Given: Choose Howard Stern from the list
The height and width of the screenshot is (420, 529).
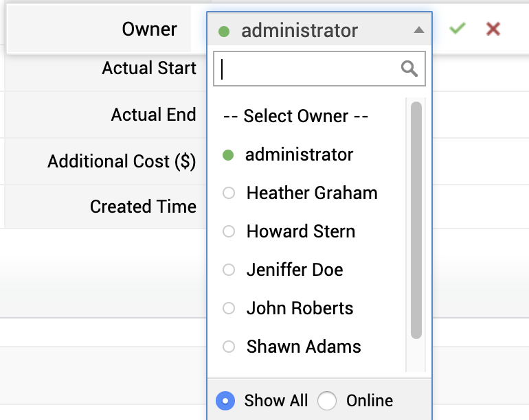Looking at the screenshot, I should coord(301,232).
